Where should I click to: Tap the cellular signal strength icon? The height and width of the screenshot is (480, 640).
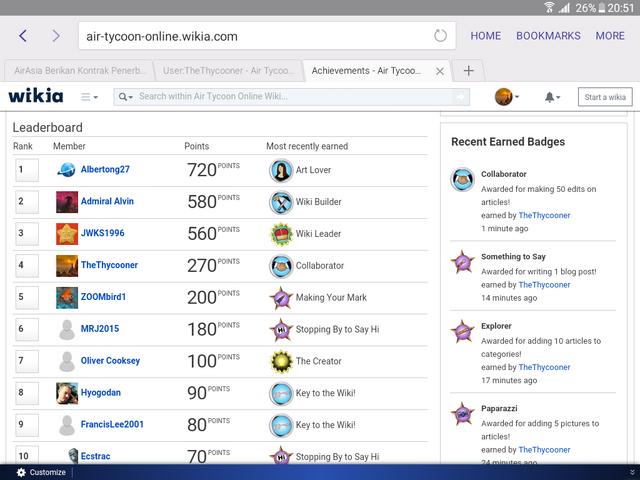point(564,7)
